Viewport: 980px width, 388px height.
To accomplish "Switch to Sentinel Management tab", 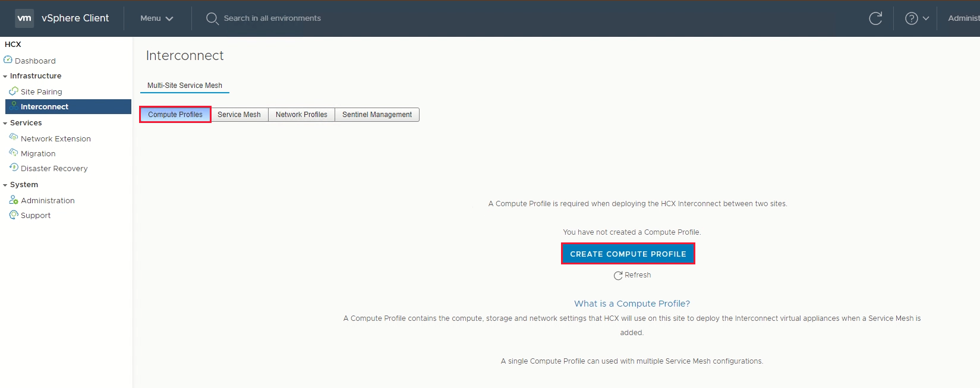I will 377,115.
